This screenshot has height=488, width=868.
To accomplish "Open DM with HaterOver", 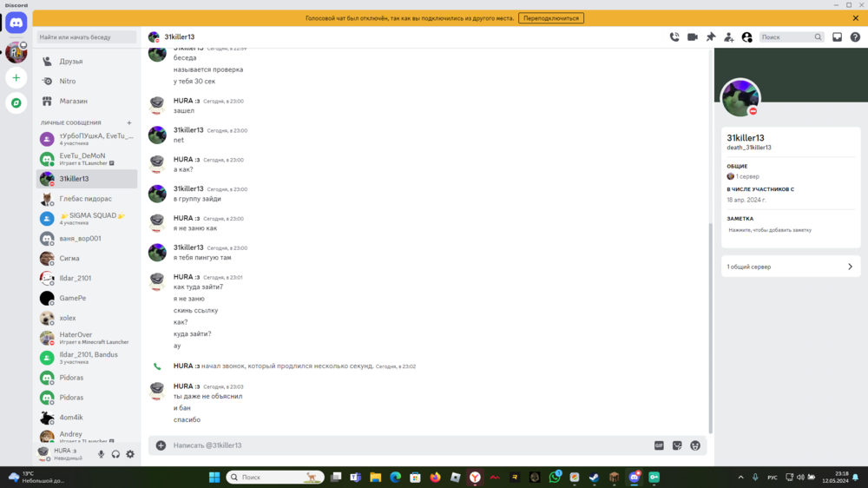I will click(86, 338).
